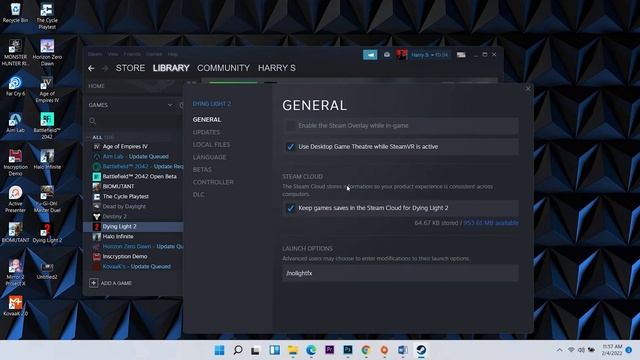The height and width of the screenshot is (360, 640).
Task: Click HOME in the library sidebar
Action: pyautogui.click(x=96, y=86)
